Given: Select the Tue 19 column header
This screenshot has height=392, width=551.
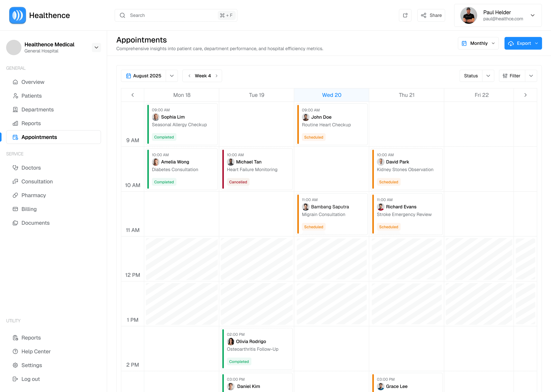Looking at the screenshot, I should (x=256, y=95).
